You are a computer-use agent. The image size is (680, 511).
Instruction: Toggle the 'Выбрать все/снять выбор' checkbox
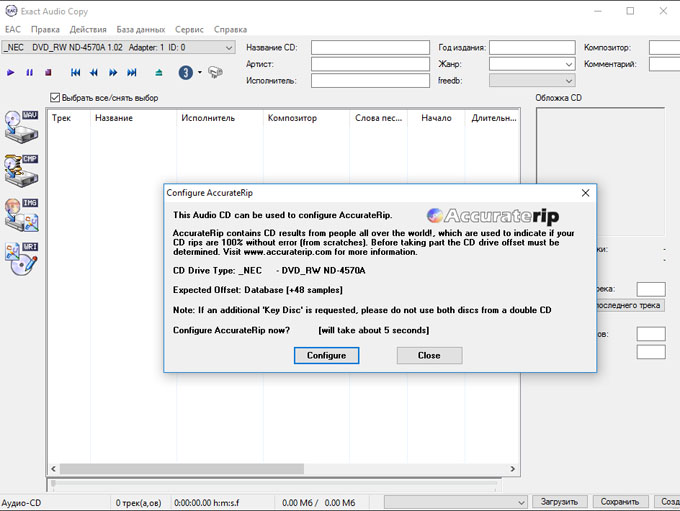click(56, 98)
